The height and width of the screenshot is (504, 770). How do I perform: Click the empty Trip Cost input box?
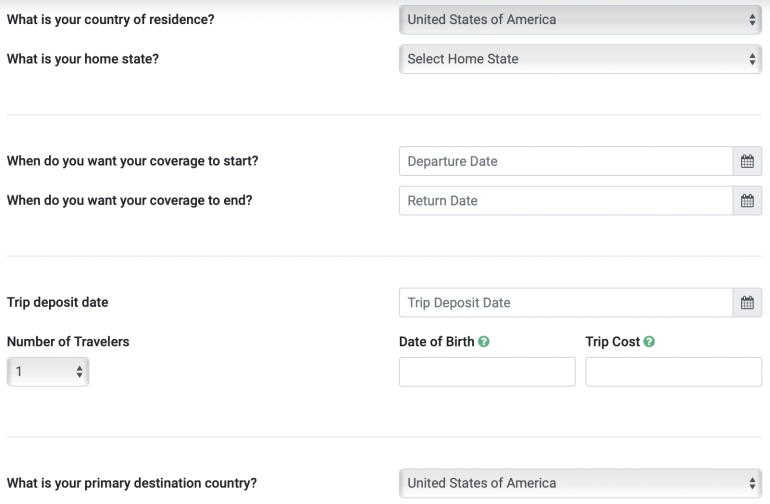(673, 372)
